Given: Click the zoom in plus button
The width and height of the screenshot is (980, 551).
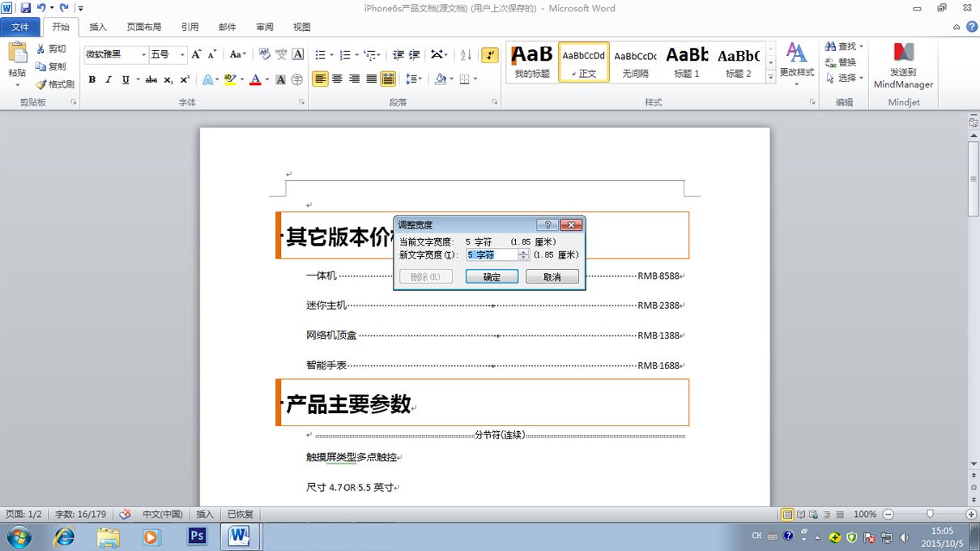Looking at the screenshot, I should coord(971,515).
